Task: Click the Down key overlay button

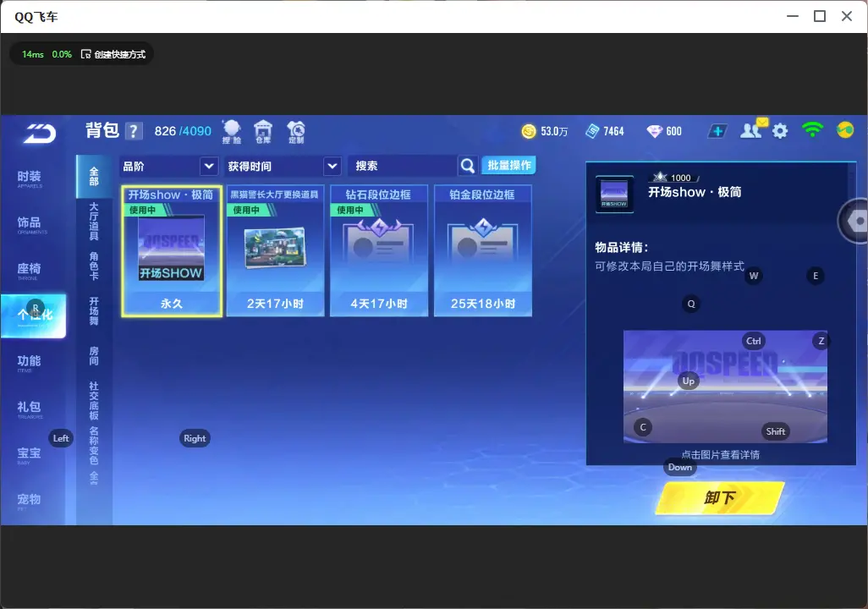Action: [680, 467]
